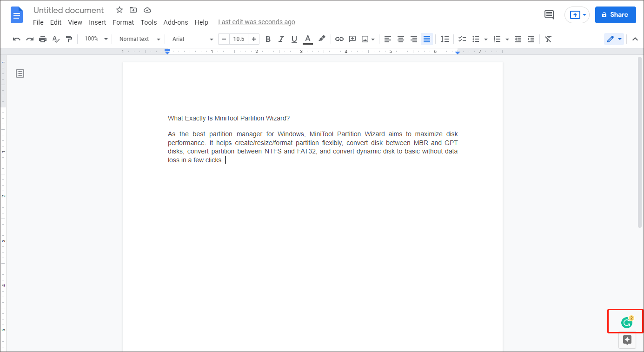Click the Clear formatting icon
This screenshot has width=644, height=352.
click(548, 39)
